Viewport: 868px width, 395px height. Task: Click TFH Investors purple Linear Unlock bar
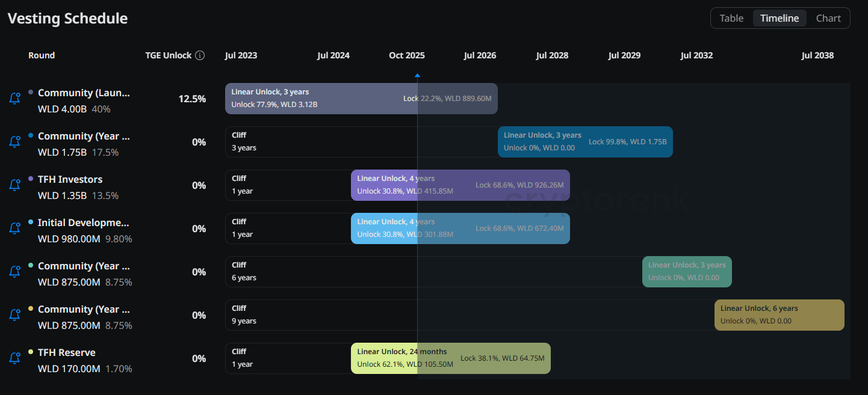click(x=460, y=185)
